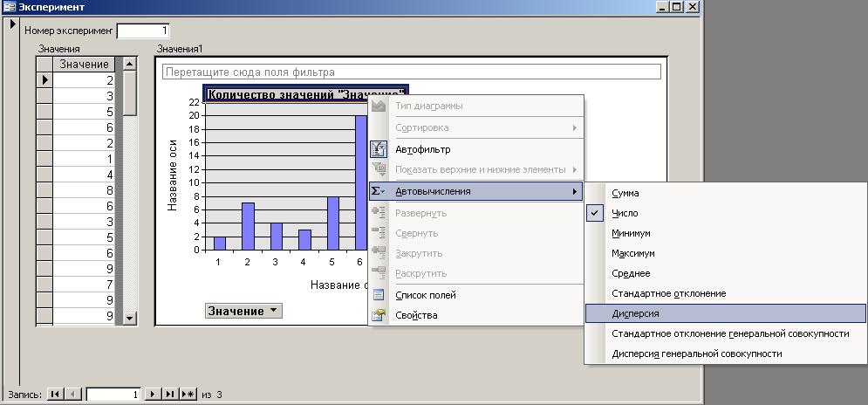Screen dimensions: 868x405
Task: Maximize the Эксперимент window
Action: click(677, 7)
